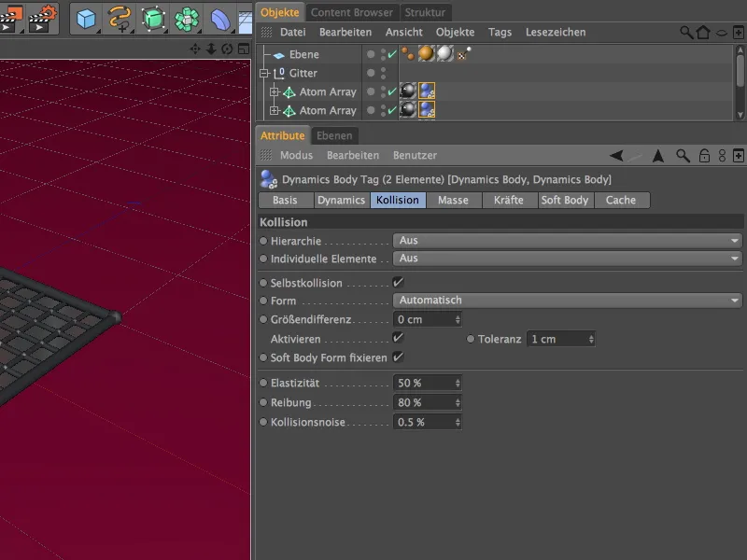
Task: Open the Soft Body tab
Action: tap(565, 201)
